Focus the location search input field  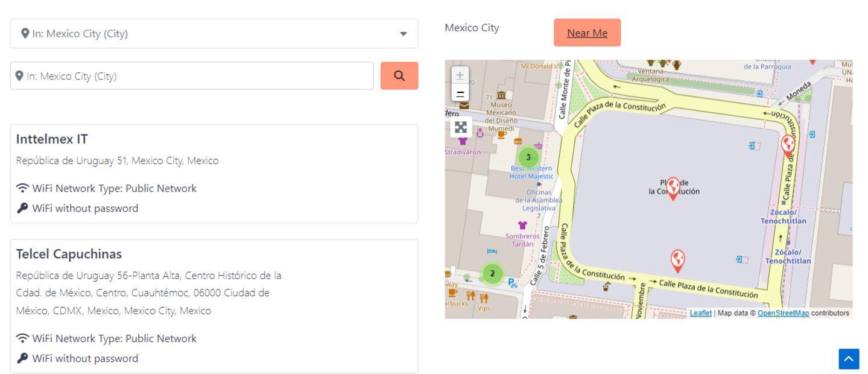pos(192,76)
